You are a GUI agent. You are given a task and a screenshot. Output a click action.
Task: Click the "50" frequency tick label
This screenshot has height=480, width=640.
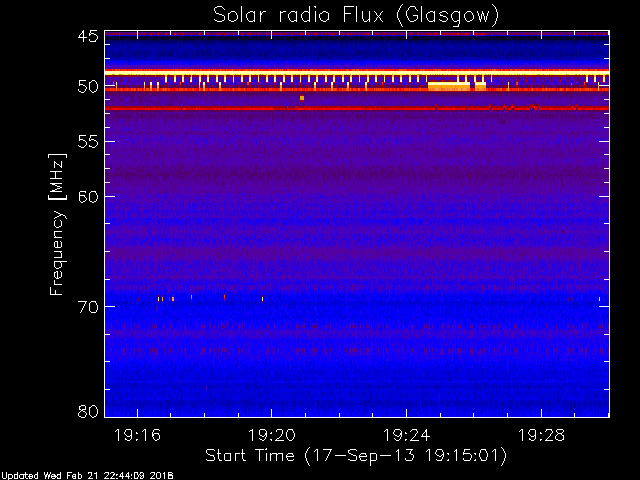point(88,87)
